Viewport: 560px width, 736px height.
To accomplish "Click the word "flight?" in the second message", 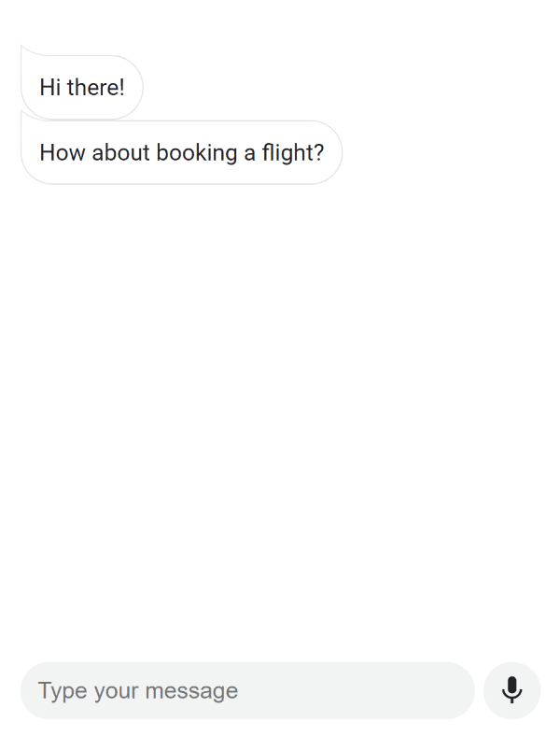I will [x=293, y=153].
